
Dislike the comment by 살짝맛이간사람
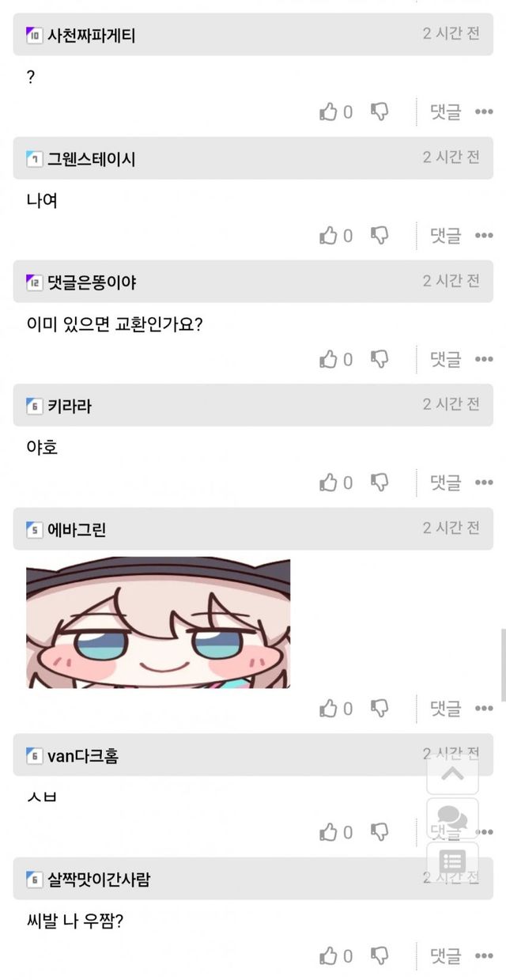(379, 955)
